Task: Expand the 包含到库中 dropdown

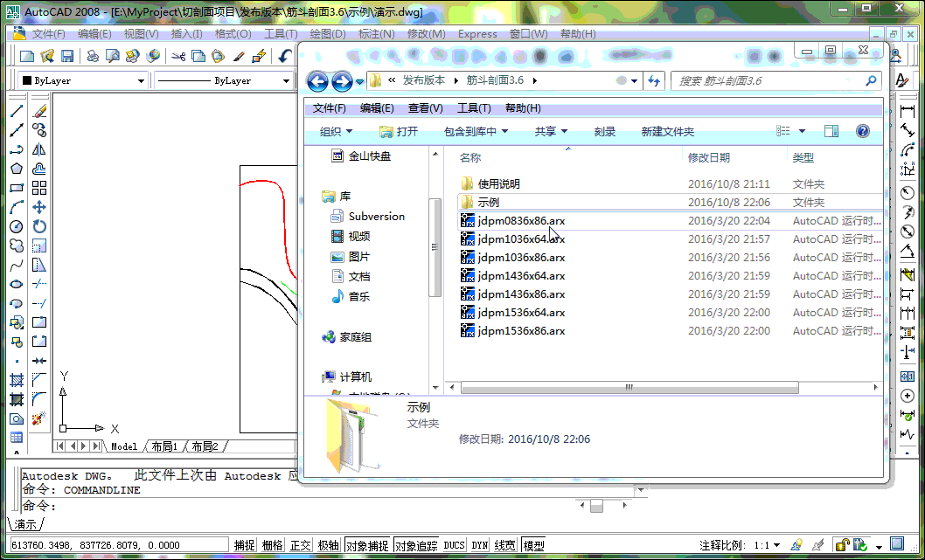Action: coord(476,131)
